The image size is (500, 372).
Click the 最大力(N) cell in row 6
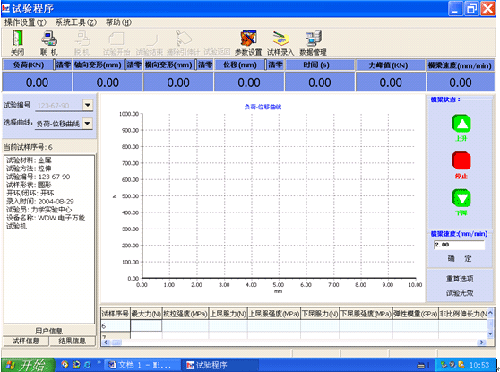146,326
